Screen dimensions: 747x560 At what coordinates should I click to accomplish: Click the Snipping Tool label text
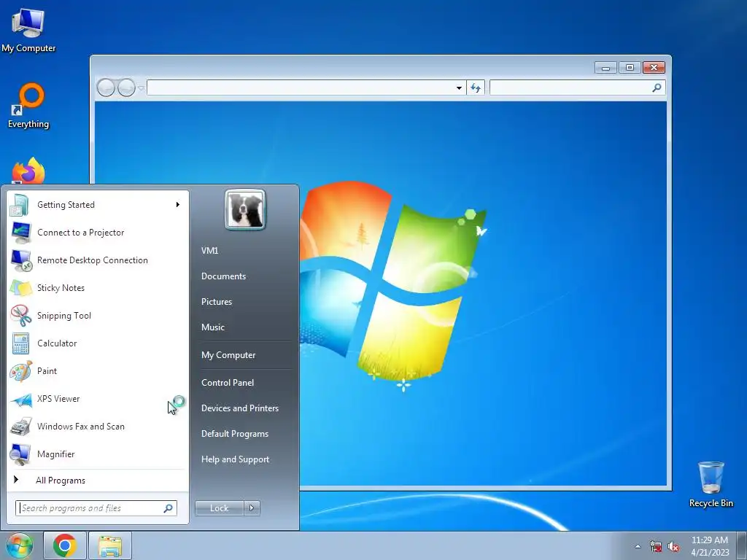tap(64, 315)
